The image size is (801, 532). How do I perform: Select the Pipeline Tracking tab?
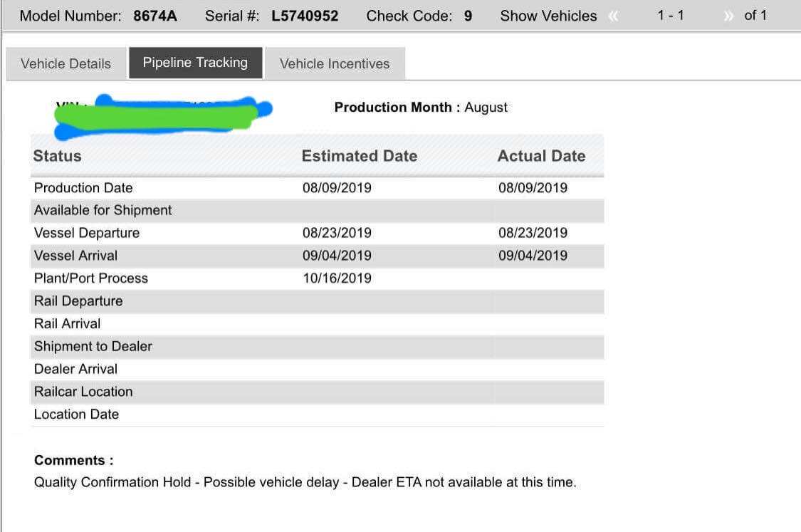[x=195, y=63]
